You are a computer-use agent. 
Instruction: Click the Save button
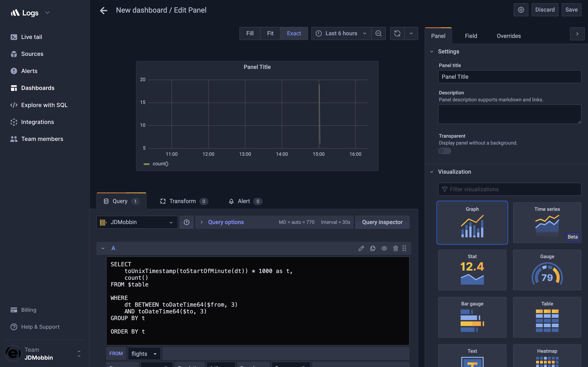571,10
